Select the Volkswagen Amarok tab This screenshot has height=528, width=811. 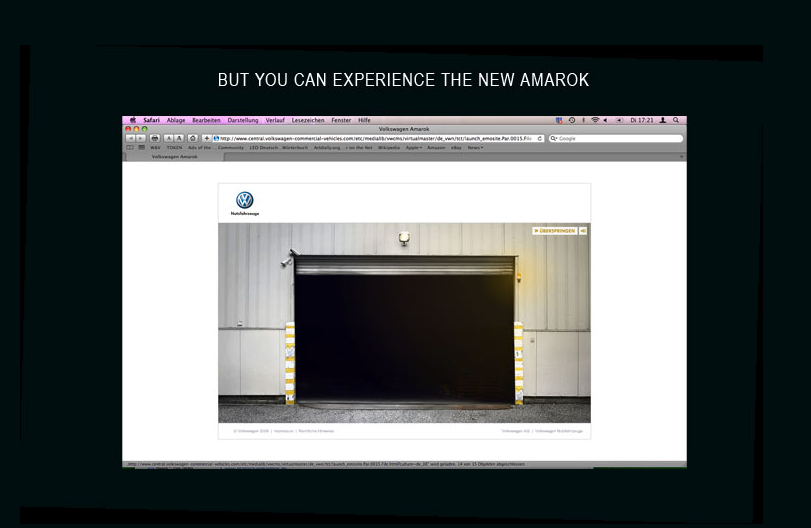tap(174, 157)
